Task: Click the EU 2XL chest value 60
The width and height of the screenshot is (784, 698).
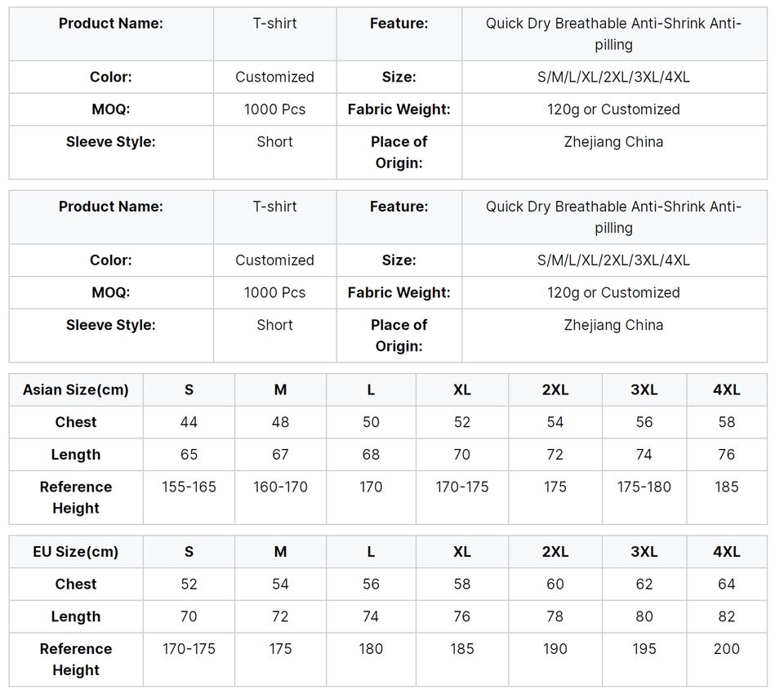Action: [x=555, y=585]
